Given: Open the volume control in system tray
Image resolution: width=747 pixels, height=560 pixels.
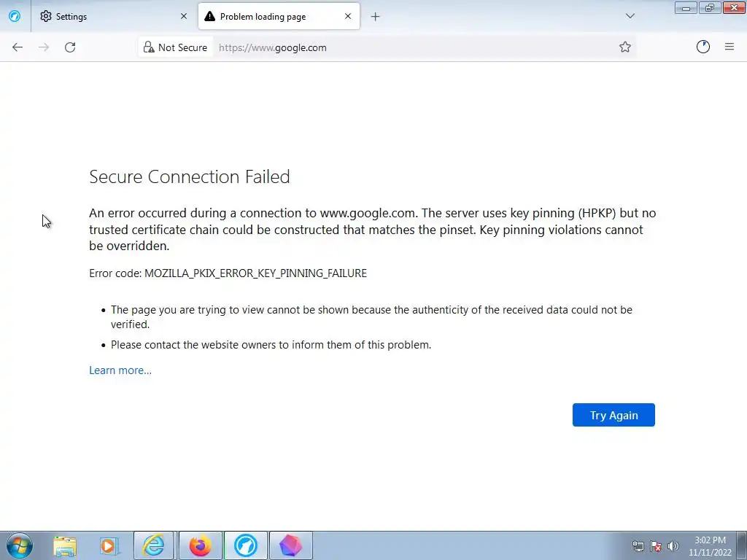Looking at the screenshot, I should 673,546.
